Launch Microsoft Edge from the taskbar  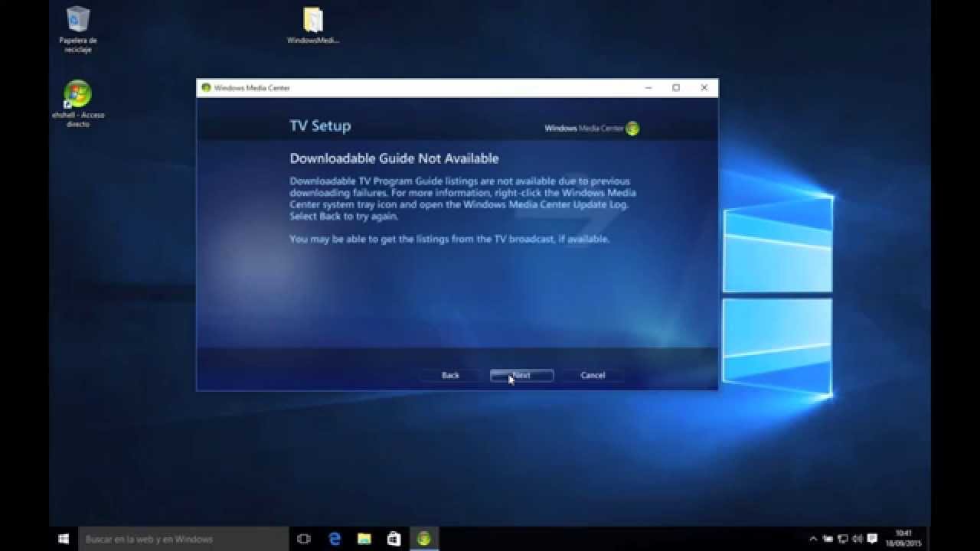coord(335,539)
